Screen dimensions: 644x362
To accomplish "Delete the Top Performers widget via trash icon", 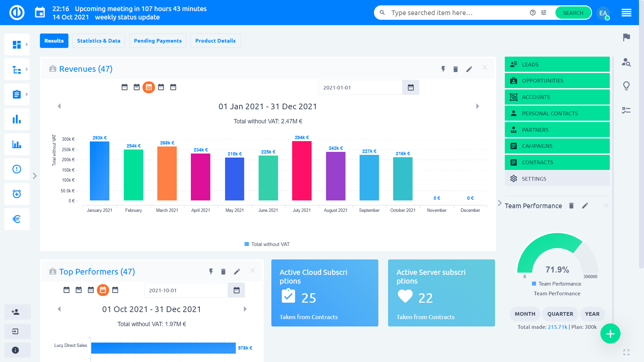I will click(x=223, y=271).
